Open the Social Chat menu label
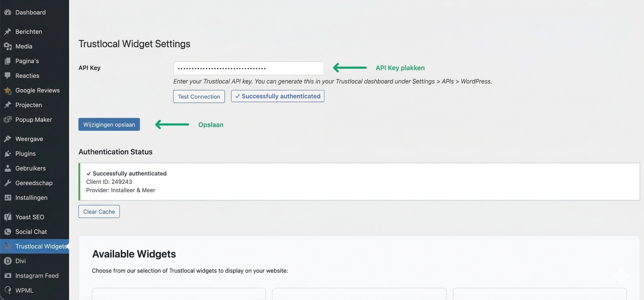 [31, 232]
